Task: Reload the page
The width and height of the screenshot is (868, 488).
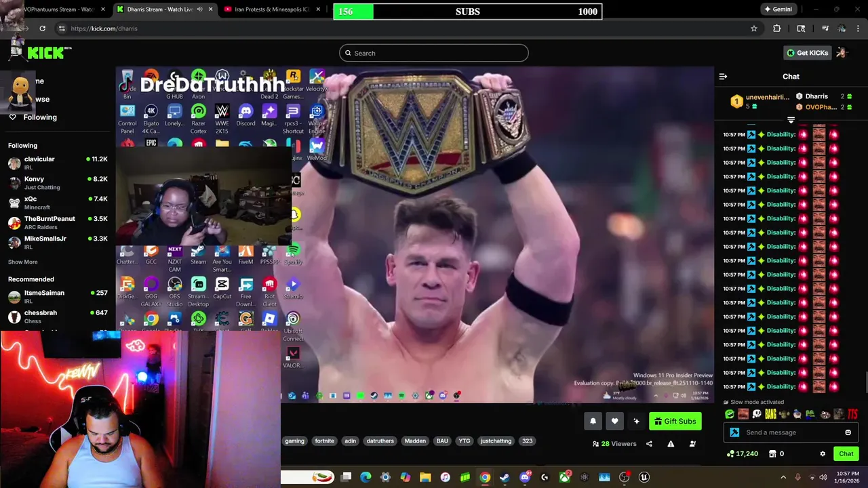Action: click(x=42, y=28)
